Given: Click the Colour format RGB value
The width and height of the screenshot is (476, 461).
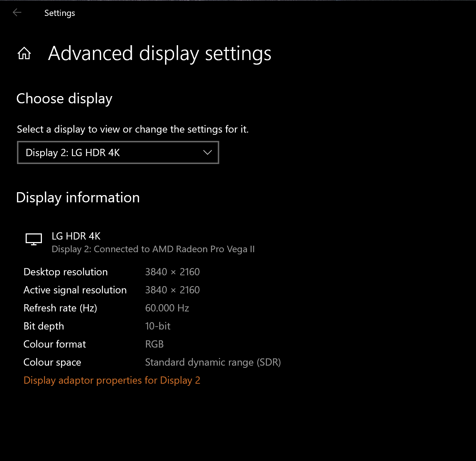Looking at the screenshot, I should click(x=154, y=344).
